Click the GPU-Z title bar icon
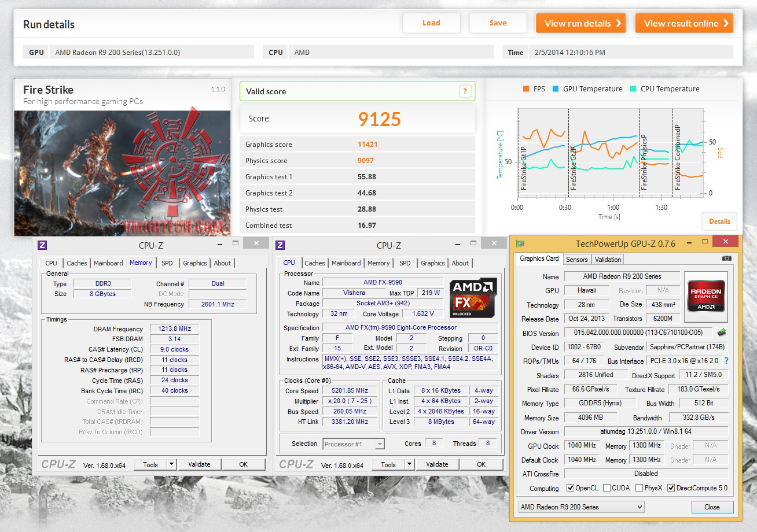Image resolution: width=757 pixels, height=532 pixels. (x=520, y=243)
